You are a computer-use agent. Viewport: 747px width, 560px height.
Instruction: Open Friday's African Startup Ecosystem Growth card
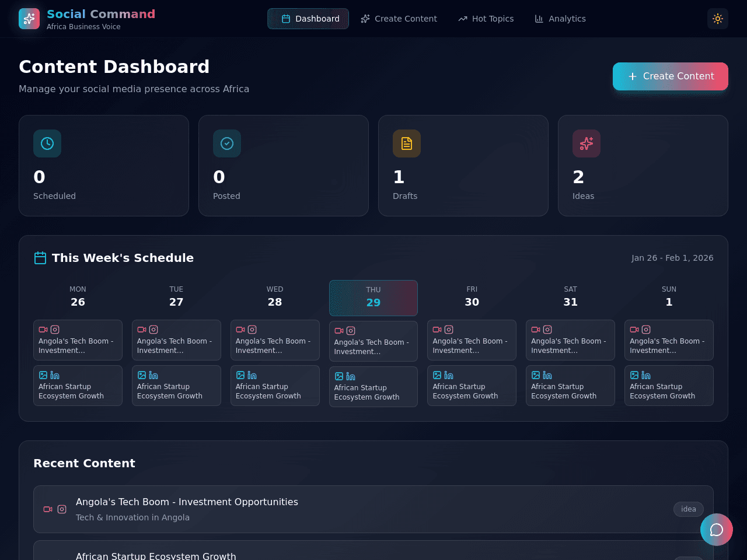click(472, 386)
